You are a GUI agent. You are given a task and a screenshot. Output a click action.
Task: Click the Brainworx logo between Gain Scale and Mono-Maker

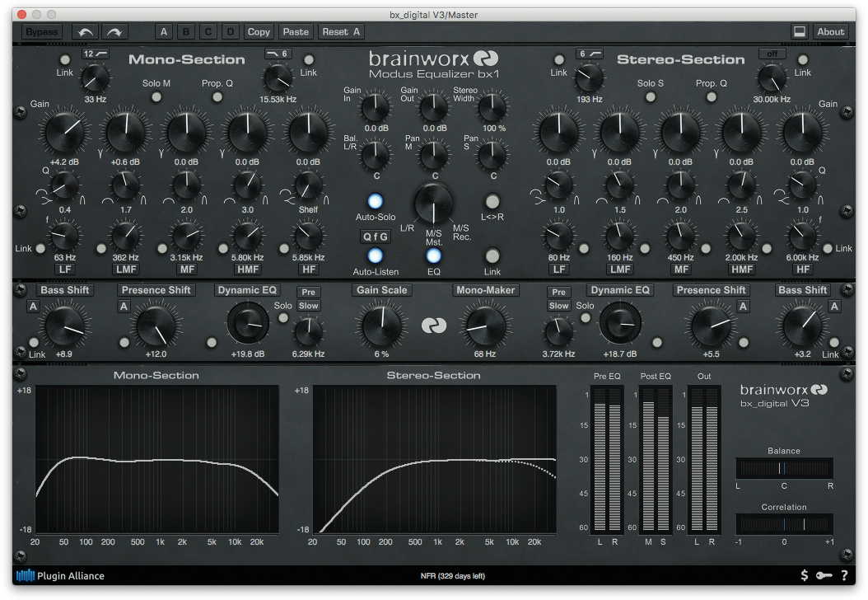(434, 326)
